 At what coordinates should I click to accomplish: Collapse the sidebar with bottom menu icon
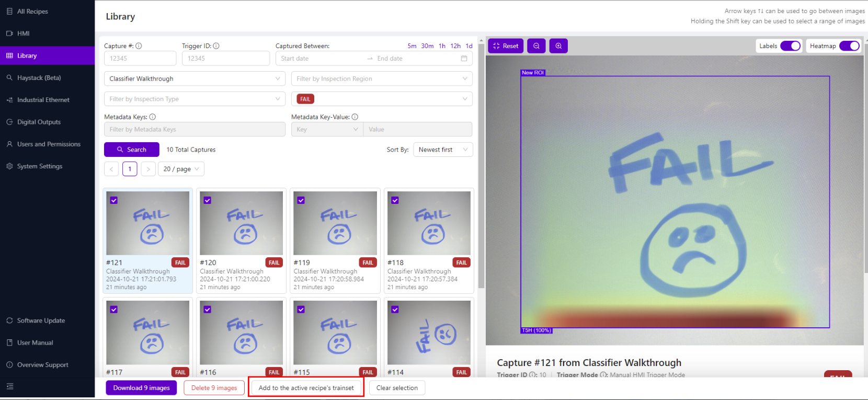click(x=10, y=386)
